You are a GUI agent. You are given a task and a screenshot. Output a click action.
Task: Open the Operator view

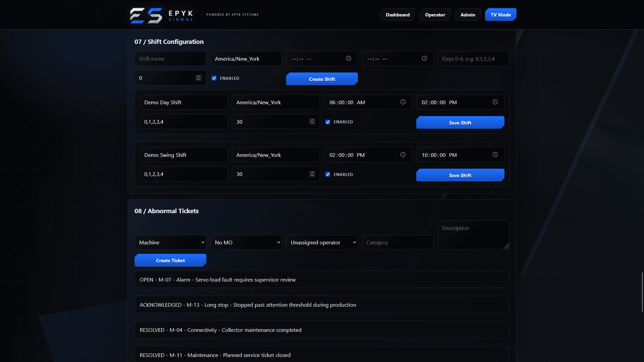[x=435, y=15]
